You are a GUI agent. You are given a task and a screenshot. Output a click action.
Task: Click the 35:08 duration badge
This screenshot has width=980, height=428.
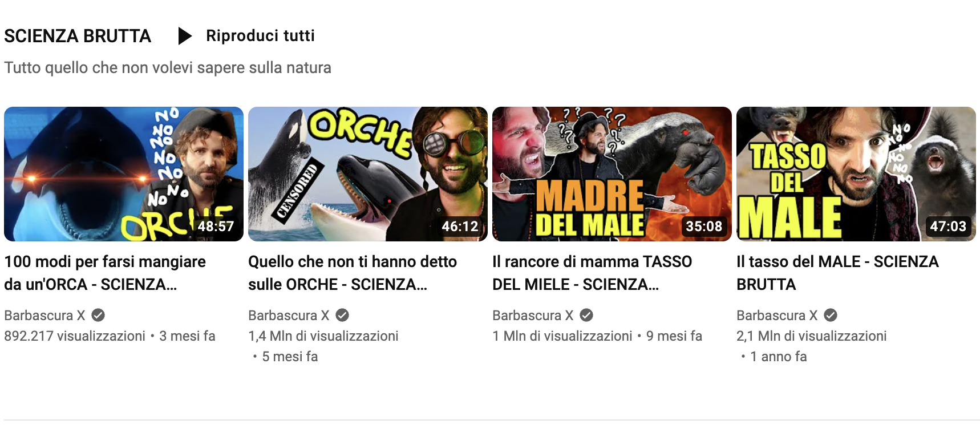coord(704,227)
